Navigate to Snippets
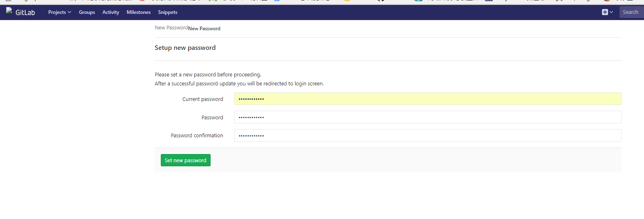Screen dimensions: 644x219 tap(168, 12)
